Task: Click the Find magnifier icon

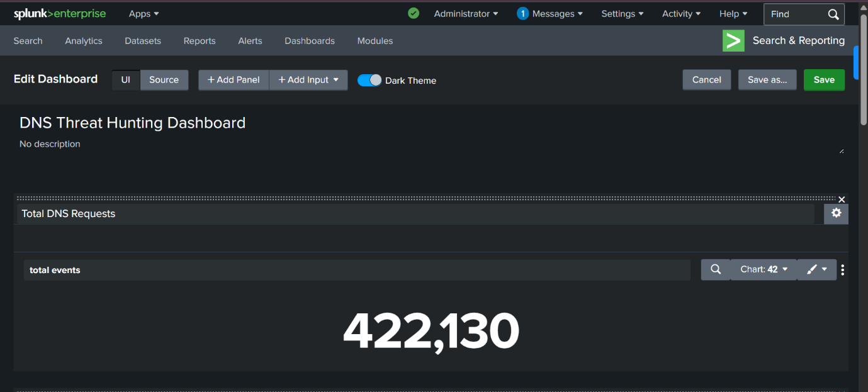Action: coord(833,14)
